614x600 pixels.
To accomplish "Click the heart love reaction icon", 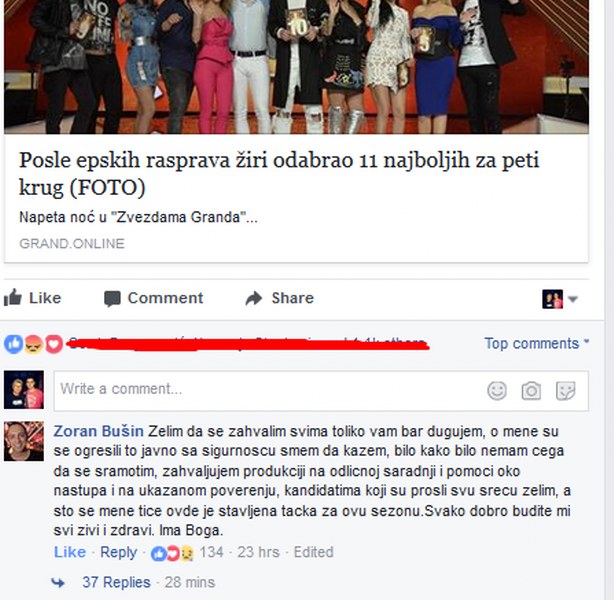I will click(54, 344).
